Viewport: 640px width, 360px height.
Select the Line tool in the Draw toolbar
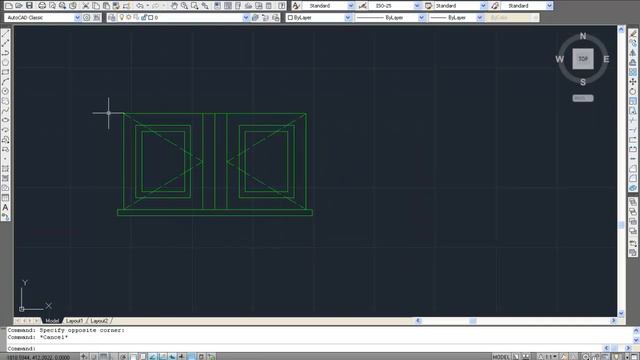tap(5, 33)
